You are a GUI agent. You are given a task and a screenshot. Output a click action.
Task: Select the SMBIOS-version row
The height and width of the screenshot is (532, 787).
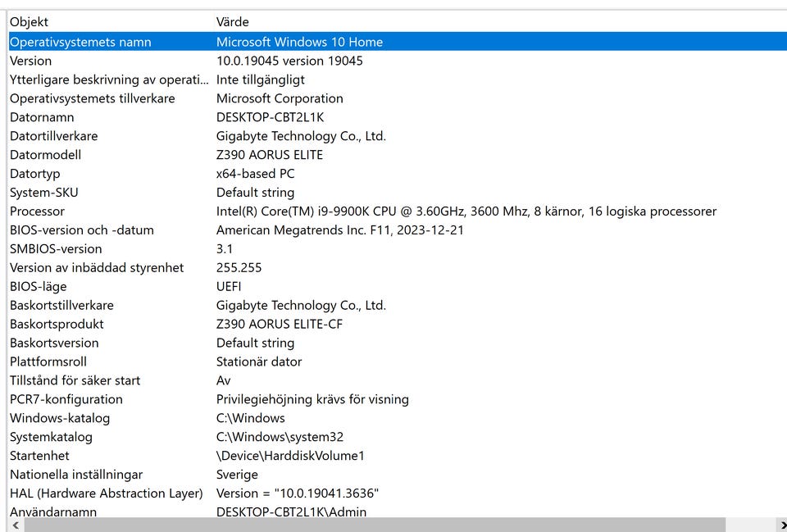point(56,249)
